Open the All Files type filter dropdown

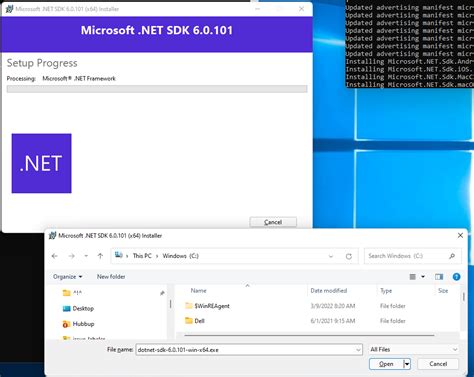pos(414,349)
